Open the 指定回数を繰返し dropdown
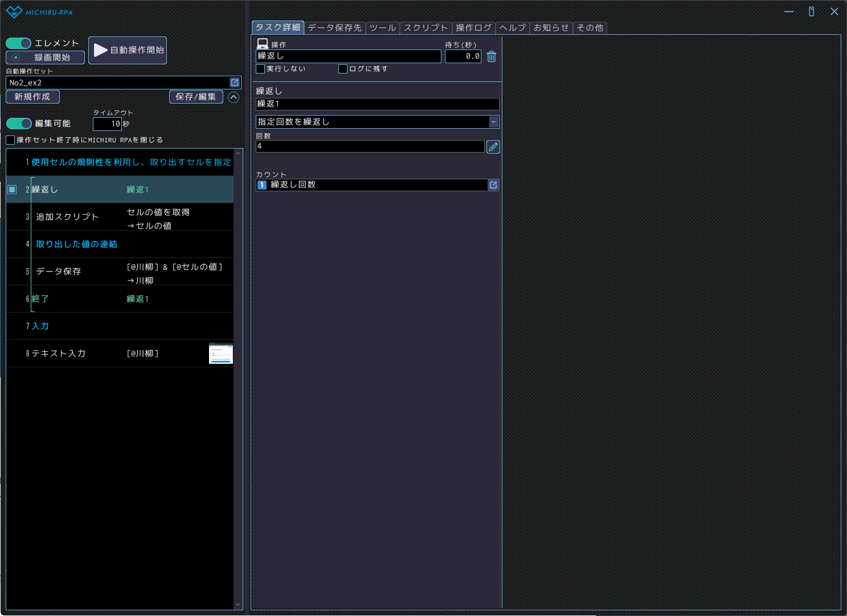 pyautogui.click(x=494, y=122)
